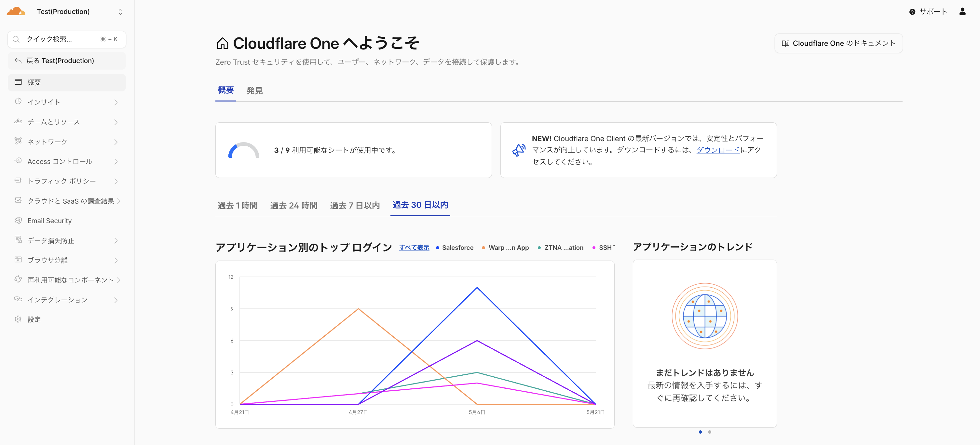
Task: Toggle the Salesforce legend series
Action: click(454, 248)
